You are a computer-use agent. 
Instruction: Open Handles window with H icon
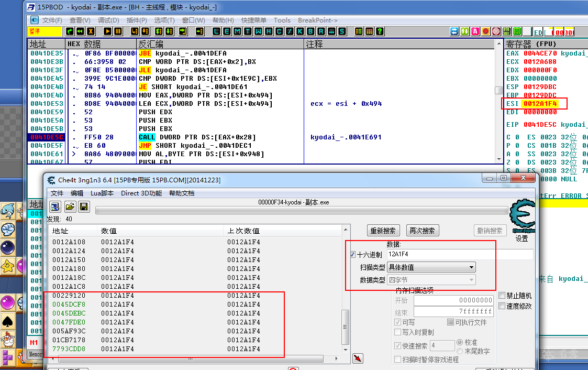pos(269,31)
